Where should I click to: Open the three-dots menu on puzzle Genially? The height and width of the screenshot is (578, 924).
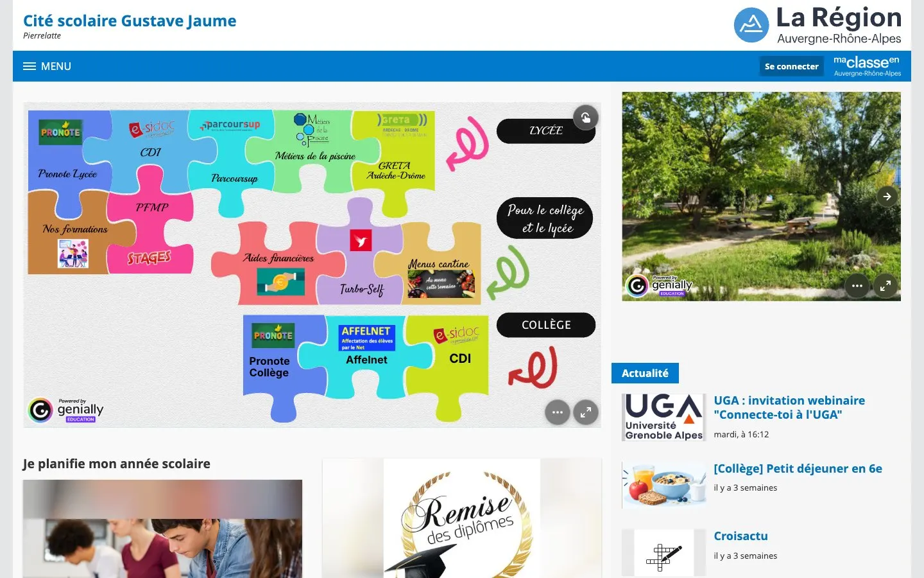557,412
